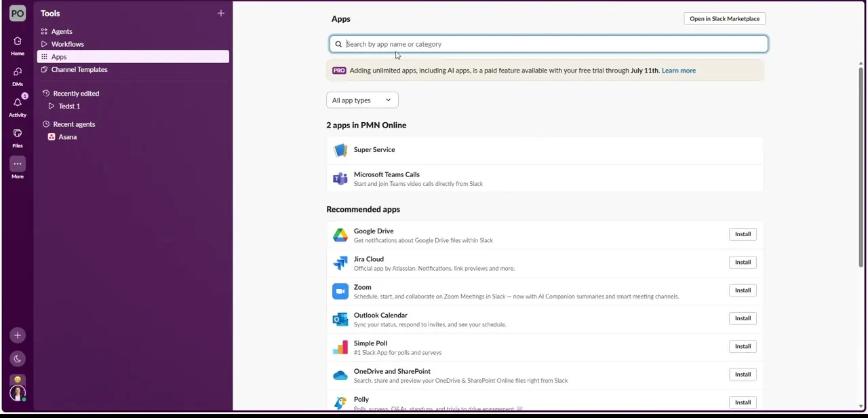Image resolution: width=868 pixels, height=418 pixels.
Task: Click Open in Slack Marketplace button
Action: [x=724, y=19]
